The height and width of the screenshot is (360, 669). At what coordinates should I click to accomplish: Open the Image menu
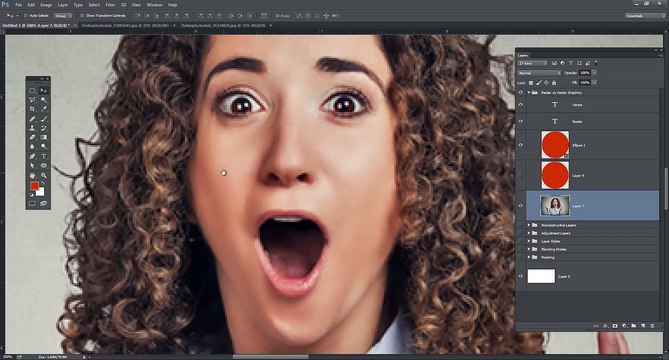(x=46, y=5)
